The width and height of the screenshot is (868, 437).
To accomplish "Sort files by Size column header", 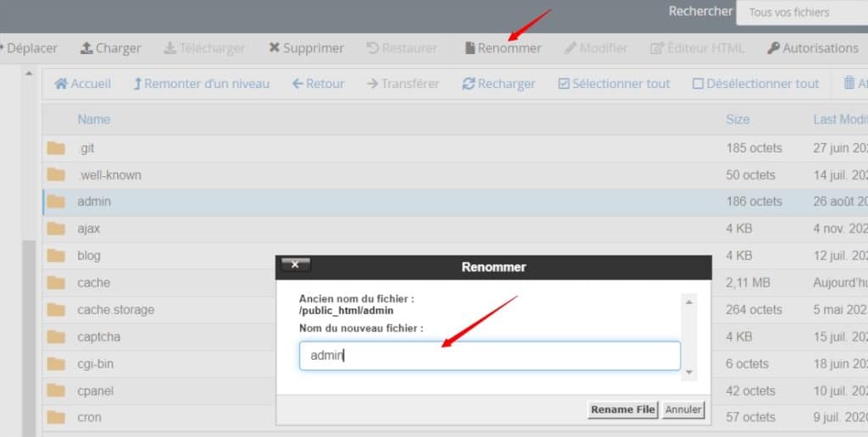I will 737,119.
